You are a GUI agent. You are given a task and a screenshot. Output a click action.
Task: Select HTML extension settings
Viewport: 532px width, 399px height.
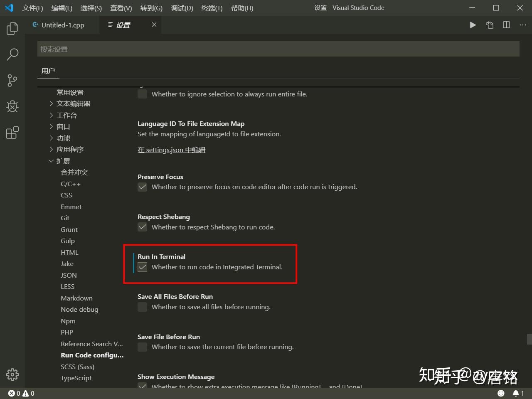(69, 252)
